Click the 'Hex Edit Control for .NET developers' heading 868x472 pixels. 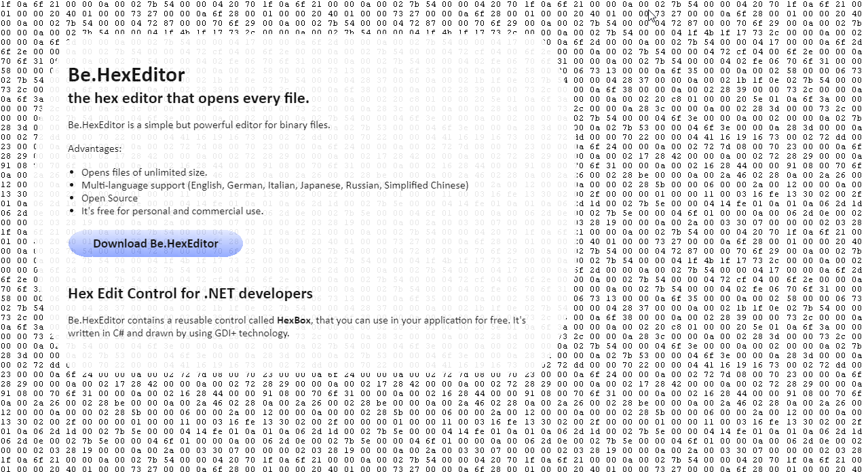pyautogui.click(x=190, y=294)
